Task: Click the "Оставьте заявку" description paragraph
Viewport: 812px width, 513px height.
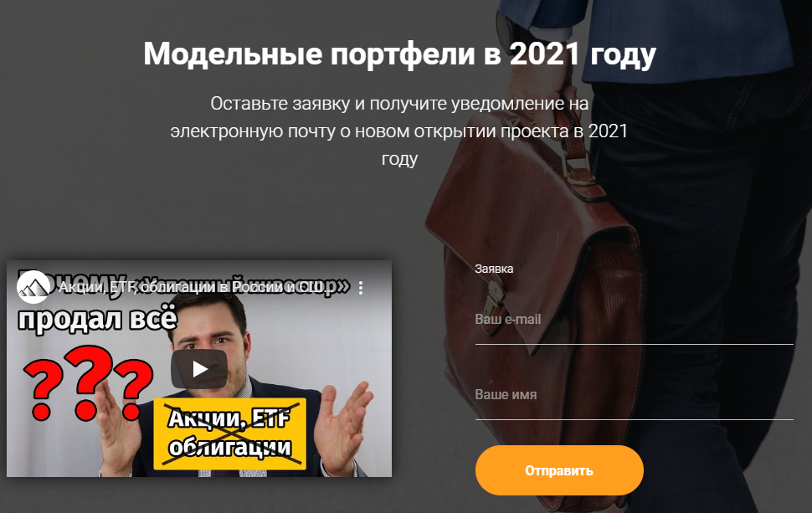Action: pos(399,131)
